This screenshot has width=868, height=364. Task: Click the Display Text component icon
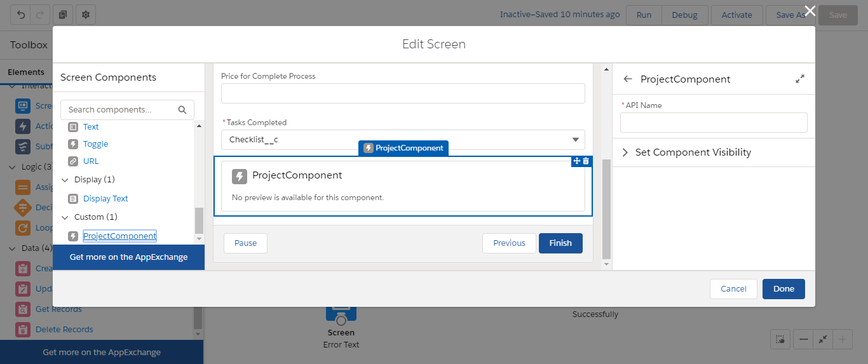coord(73,199)
